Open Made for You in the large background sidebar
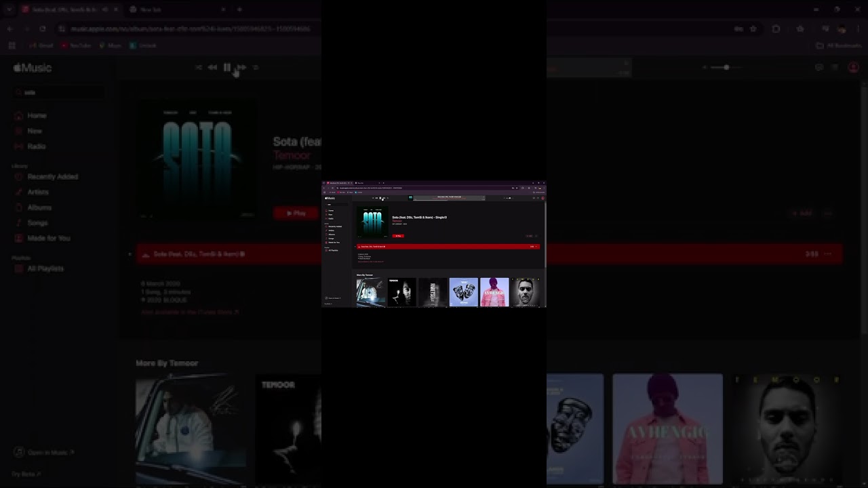Viewport: 868px width, 488px height. [42, 239]
